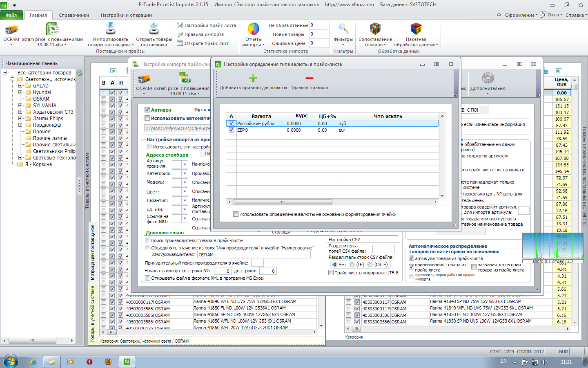Select the {CRLF} row separator radio
This screenshot has width=588, height=368.
(370, 265)
